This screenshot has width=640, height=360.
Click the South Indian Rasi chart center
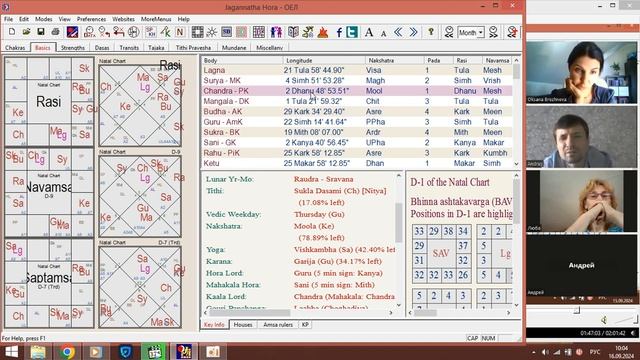(x=49, y=101)
